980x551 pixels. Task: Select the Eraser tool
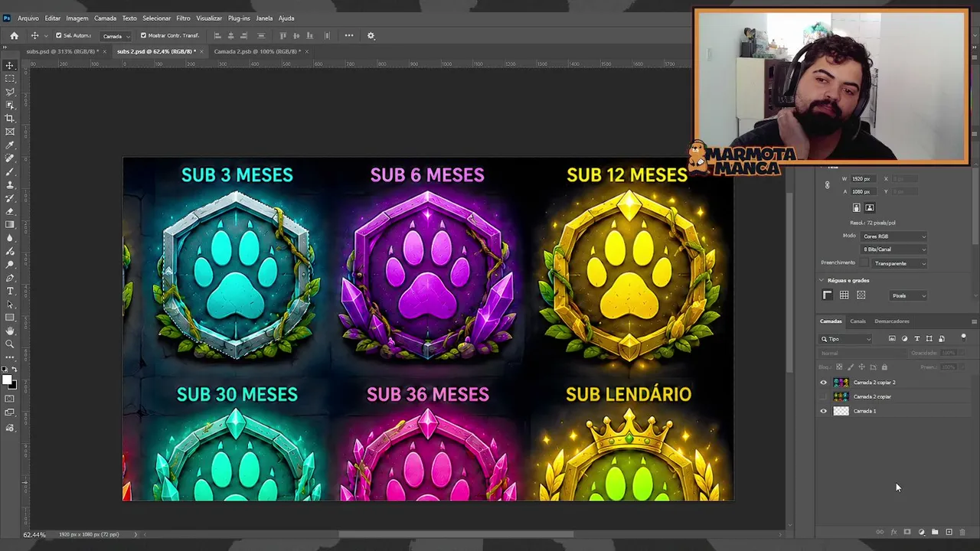[x=10, y=211]
